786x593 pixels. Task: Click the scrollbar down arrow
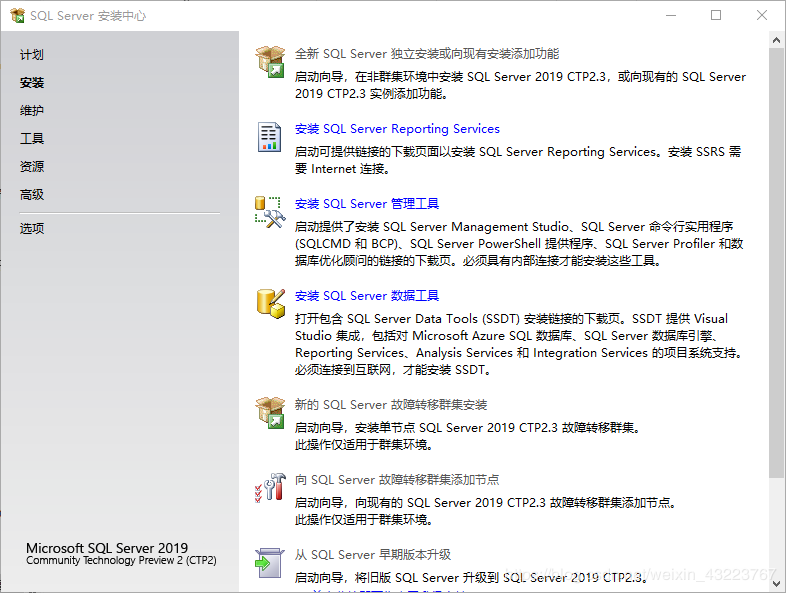[x=776, y=583]
